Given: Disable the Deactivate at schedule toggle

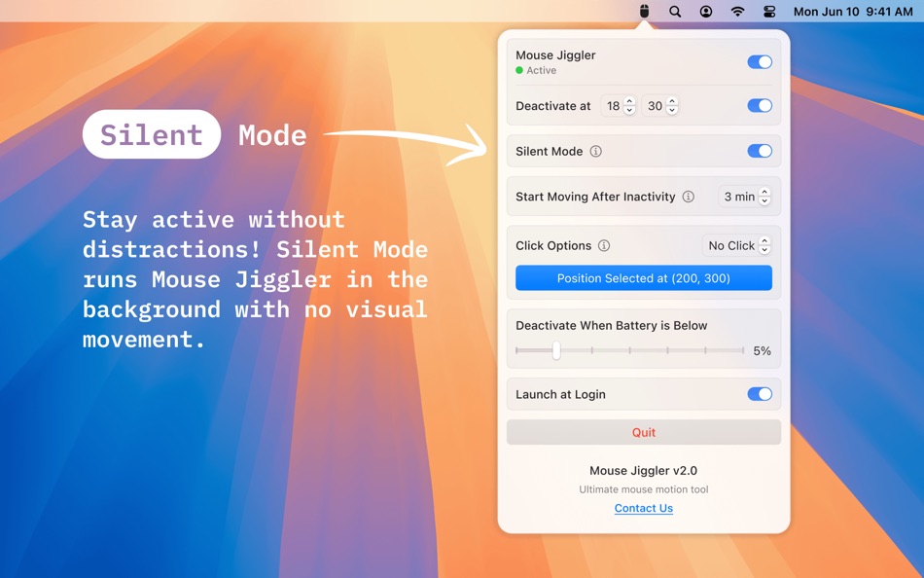Looking at the screenshot, I should tap(760, 105).
